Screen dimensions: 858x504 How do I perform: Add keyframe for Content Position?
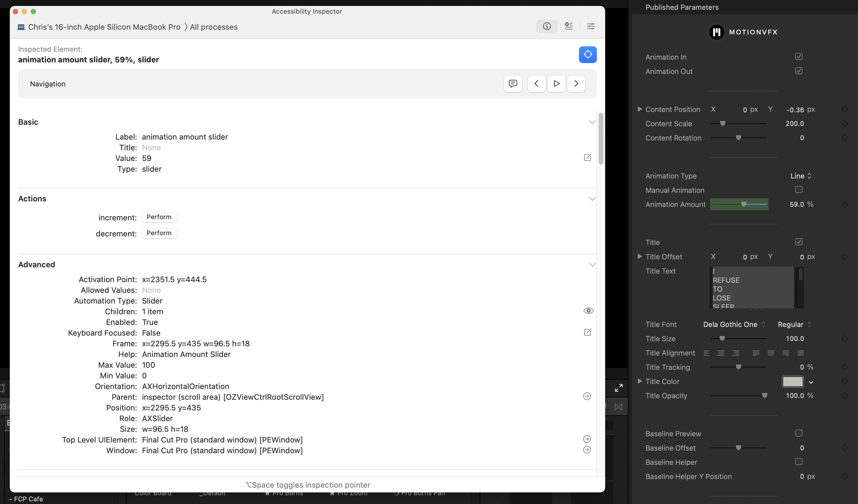844,109
